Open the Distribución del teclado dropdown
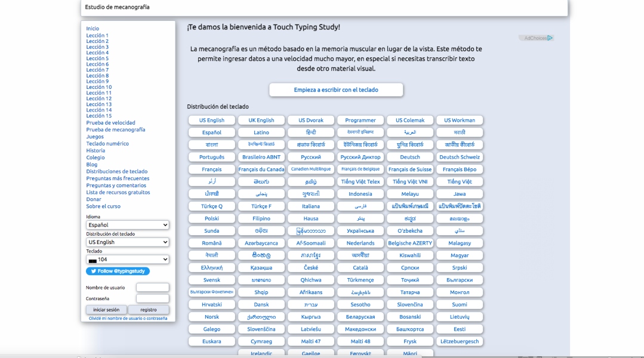Image resolution: width=644 pixels, height=358 pixels. (x=127, y=242)
